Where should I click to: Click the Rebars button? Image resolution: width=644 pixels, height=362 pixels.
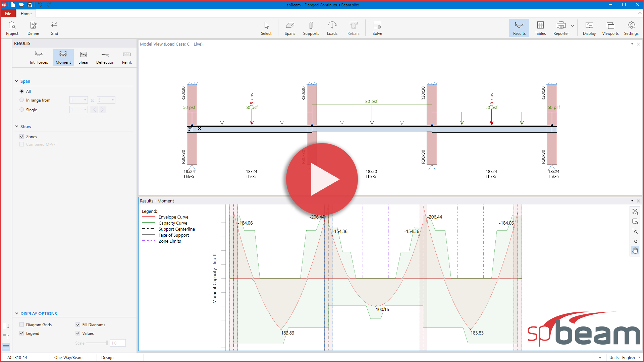click(x=353, y=28)
